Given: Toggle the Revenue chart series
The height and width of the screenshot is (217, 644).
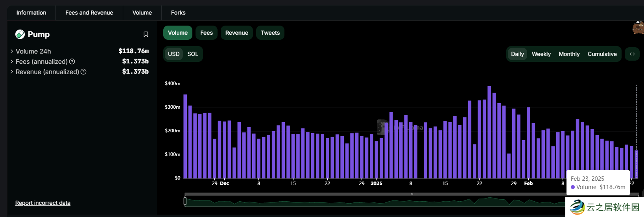Looking at the screenshot, I should 236,33.
